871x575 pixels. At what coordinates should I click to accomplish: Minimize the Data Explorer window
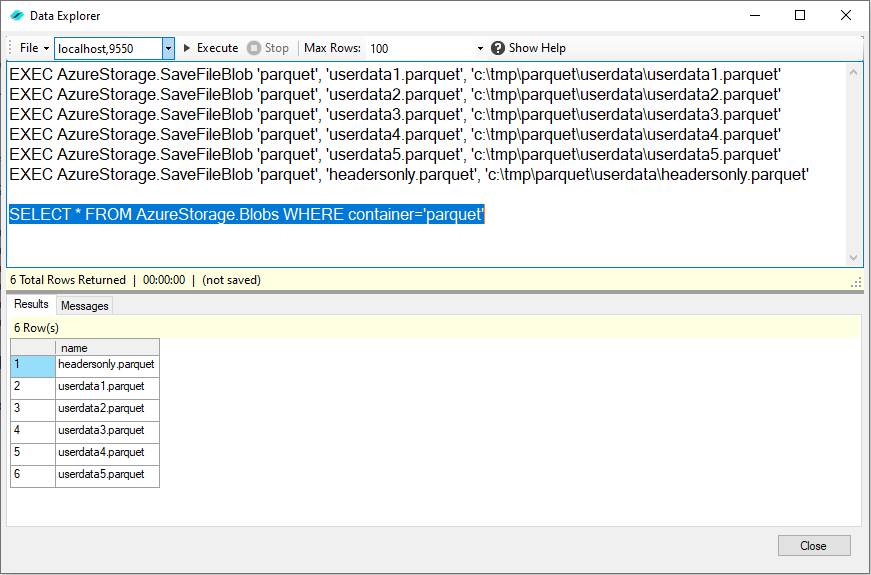click(754, 16)
